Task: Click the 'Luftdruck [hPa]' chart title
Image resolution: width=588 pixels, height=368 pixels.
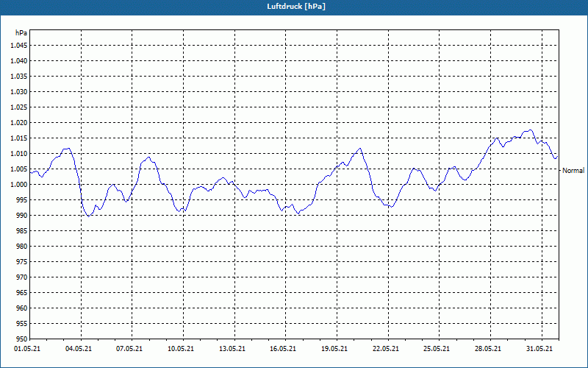Action: click(x=296, y=7)
